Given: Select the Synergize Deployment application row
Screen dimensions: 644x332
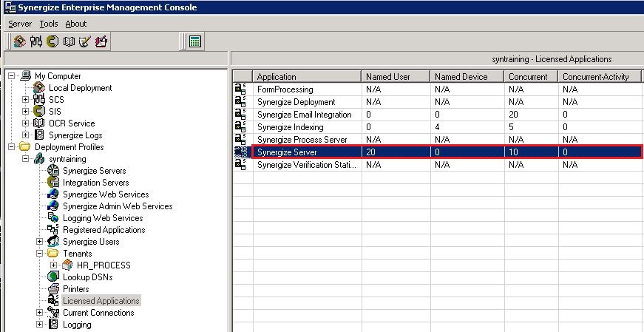Looking at the screenshot, I should point(437,102).
